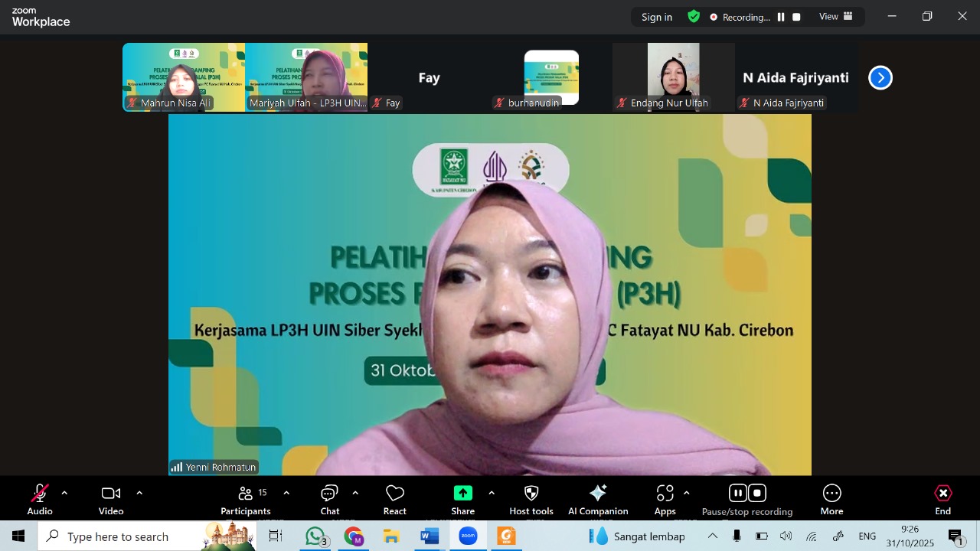
Task: Select Endang Nur Ulfah's video thumbnail
Action: (673, 77)
